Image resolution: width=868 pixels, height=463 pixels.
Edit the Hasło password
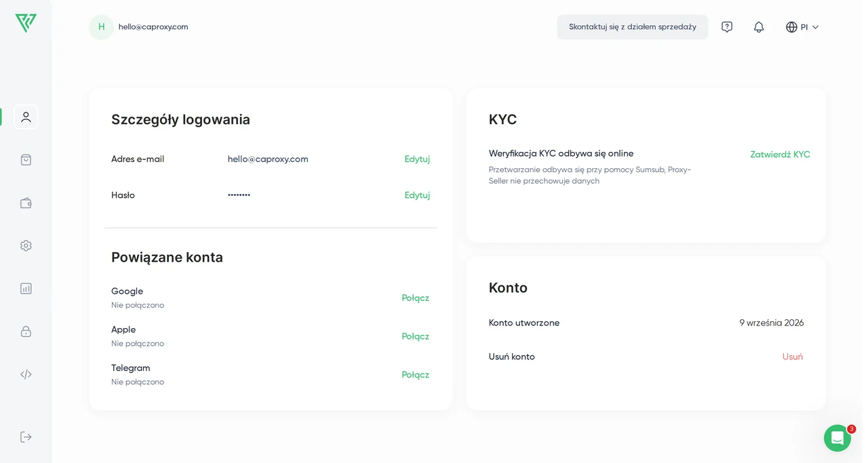417,195
